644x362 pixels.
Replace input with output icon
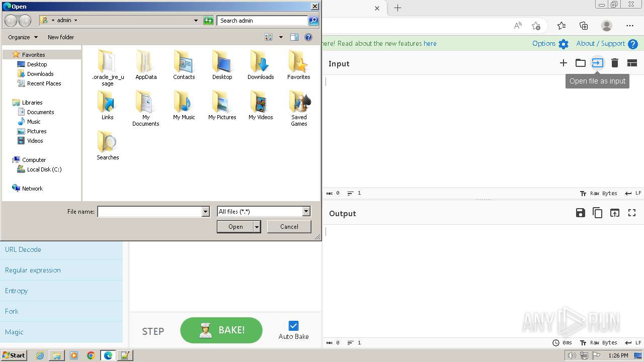click(615, 213)
